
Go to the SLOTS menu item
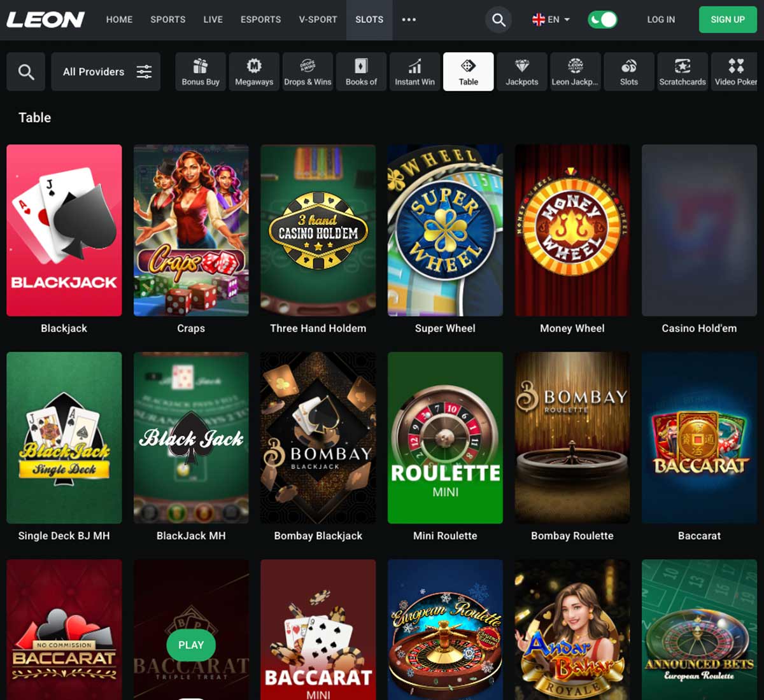369,20
